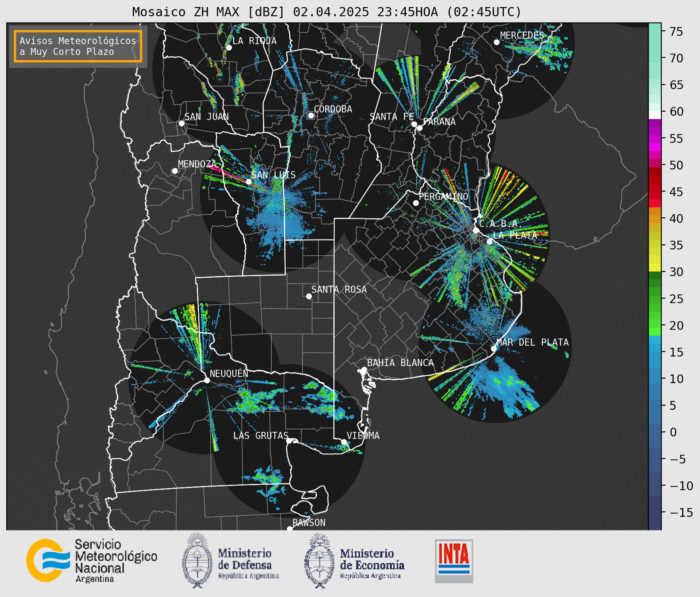Screen dimensions: 700x597
Task: Click the 55 dBZ magenta color band
Action: point(655,139)
